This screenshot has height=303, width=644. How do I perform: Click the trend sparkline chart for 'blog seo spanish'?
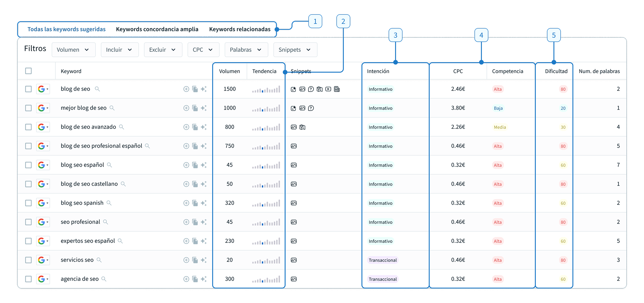266,203
